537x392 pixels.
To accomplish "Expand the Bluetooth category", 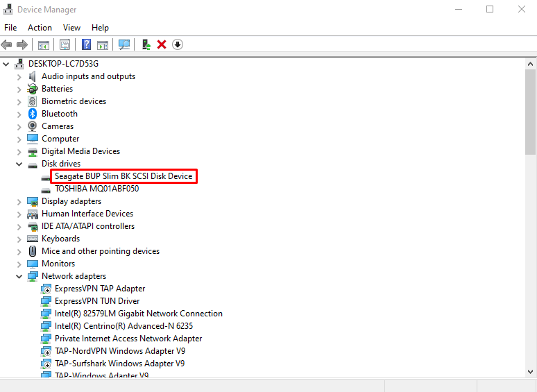I will point(19,114).
